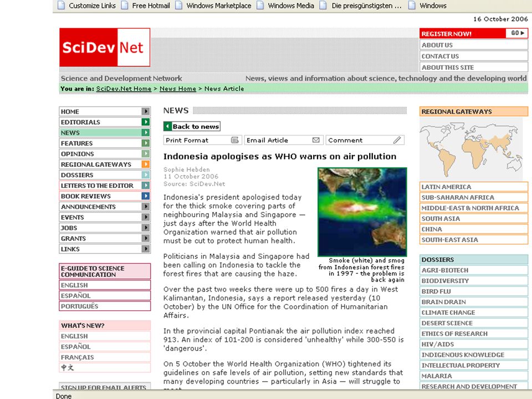Viewport: 532px width, 399px height.
Task: Select the EVENTS menu item
Action: click(105, 217)
